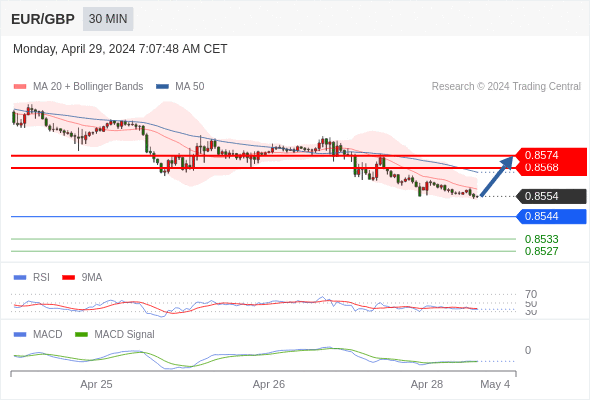
Task: Toggle the RSI legend entry
Action: [x=32, y=277]
